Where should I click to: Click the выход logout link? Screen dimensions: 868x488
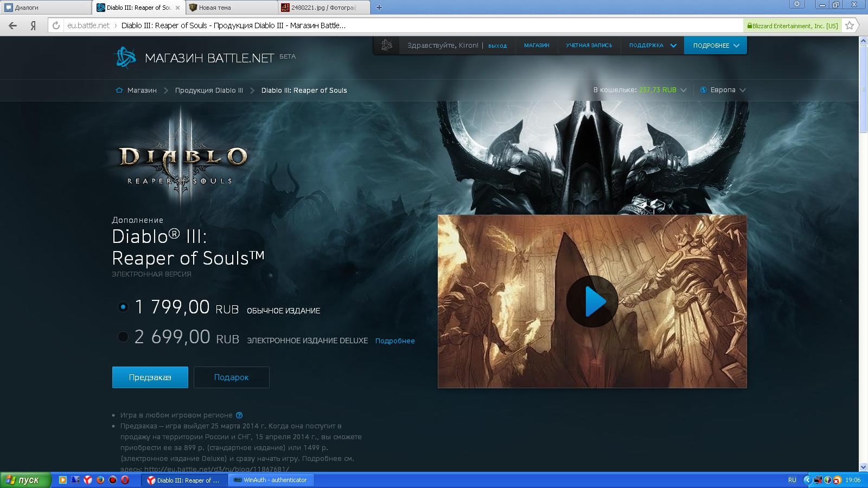tap(497, 46)
